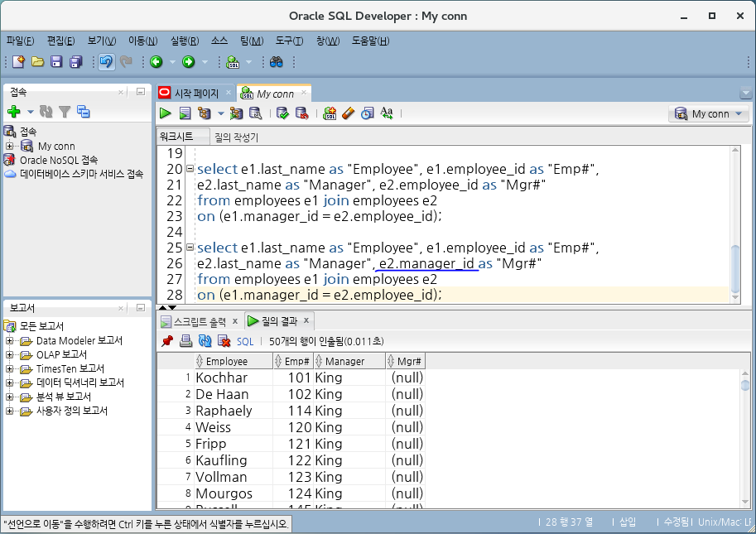This screenshot has width=756, height=534.
Task: Click the Explain Plan icon
Action: coord(205,113)
